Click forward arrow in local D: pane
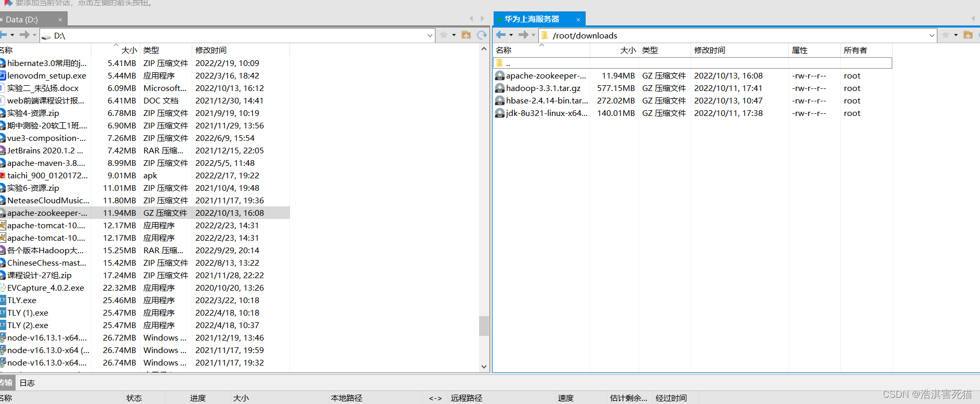 point(24,35)
